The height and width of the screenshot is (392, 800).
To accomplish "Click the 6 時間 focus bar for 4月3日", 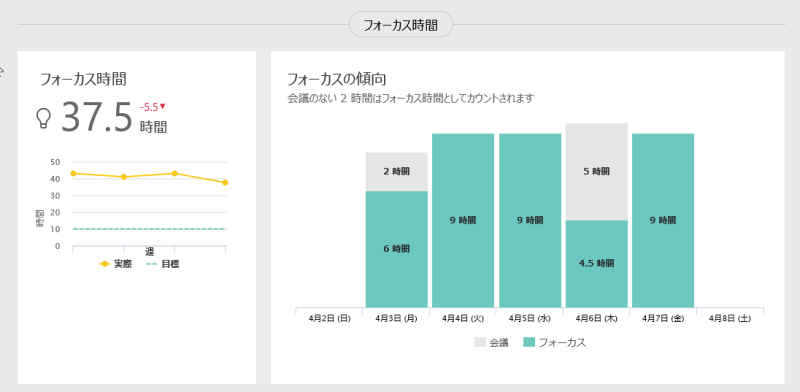I will point(396,249).
